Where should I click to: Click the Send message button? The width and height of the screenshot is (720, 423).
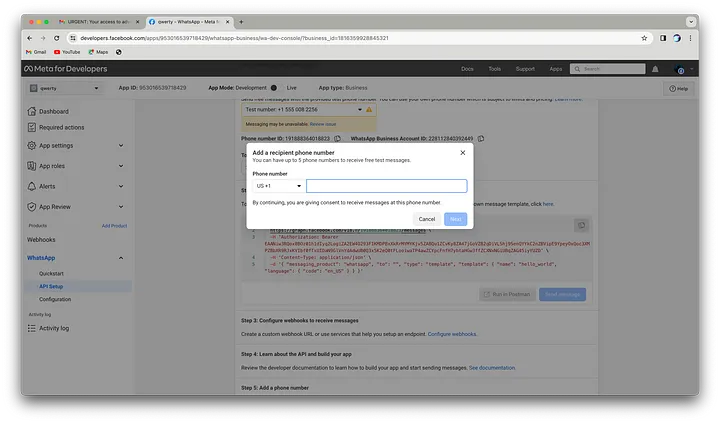[x=562, y=294]
